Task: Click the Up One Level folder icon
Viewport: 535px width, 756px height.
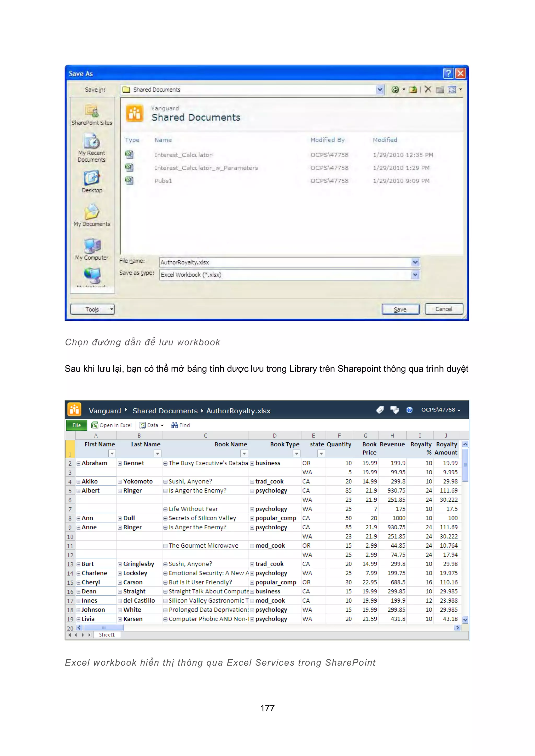Action: point(412,89)
